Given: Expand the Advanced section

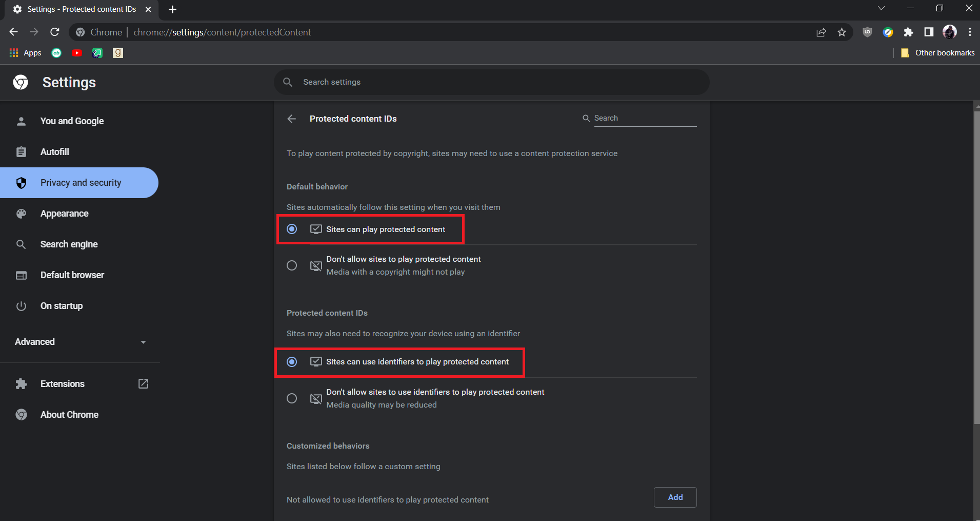Looking at the screenshot, I should click(79, 342).
